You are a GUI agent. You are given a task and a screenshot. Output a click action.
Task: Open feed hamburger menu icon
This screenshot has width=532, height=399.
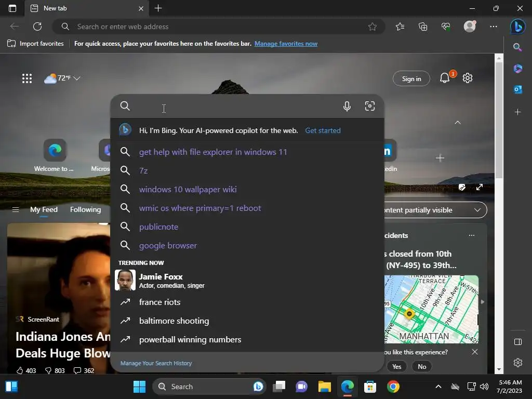click(15, 210)
